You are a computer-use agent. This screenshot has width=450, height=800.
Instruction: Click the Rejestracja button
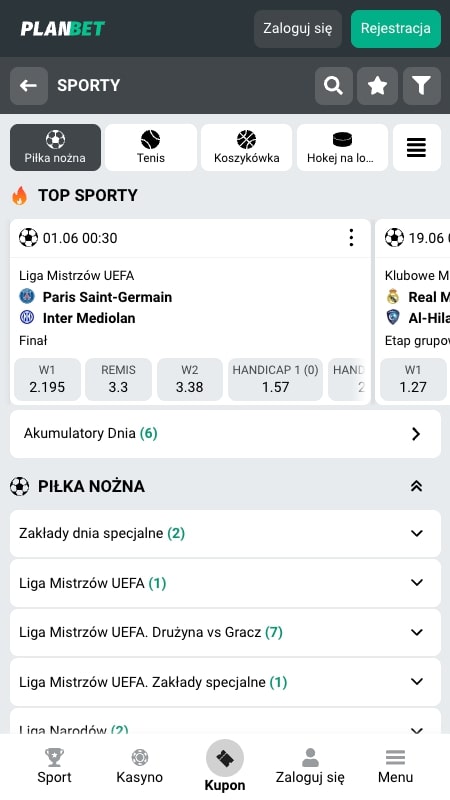tap(396, 29)
